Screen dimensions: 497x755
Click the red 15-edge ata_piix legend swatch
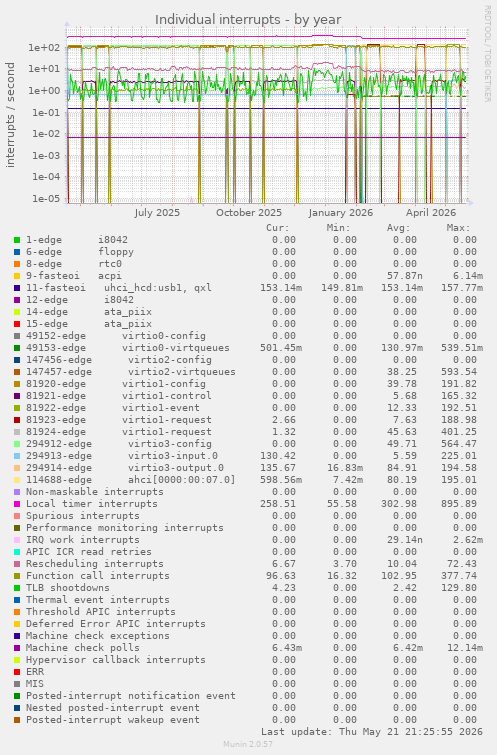(x=17, y=324)
